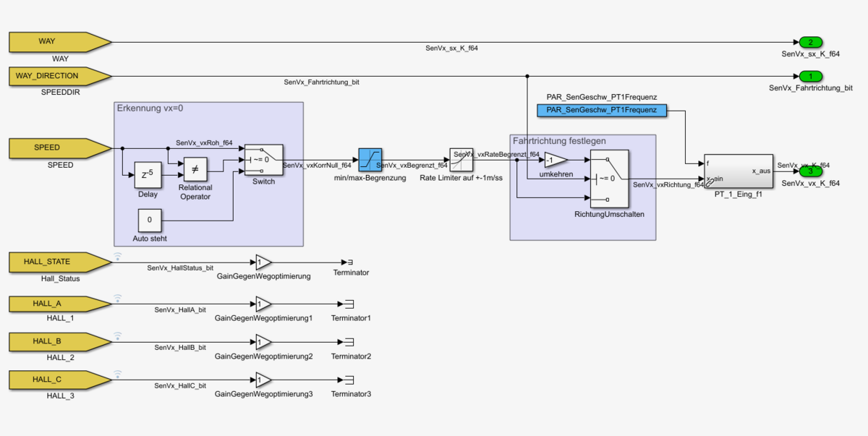Click the min/max-Begrenzung saturation block

[x=370, y=159]
